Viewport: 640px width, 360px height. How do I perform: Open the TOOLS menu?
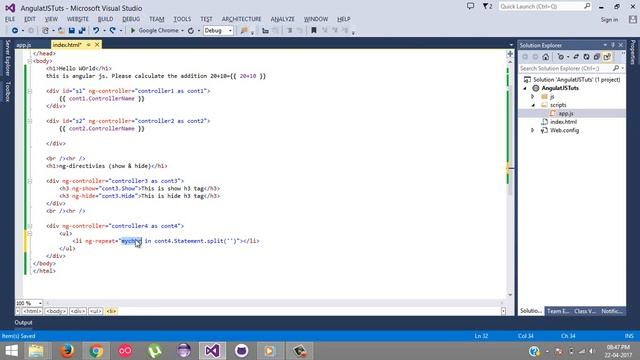(x=182, y=19)
